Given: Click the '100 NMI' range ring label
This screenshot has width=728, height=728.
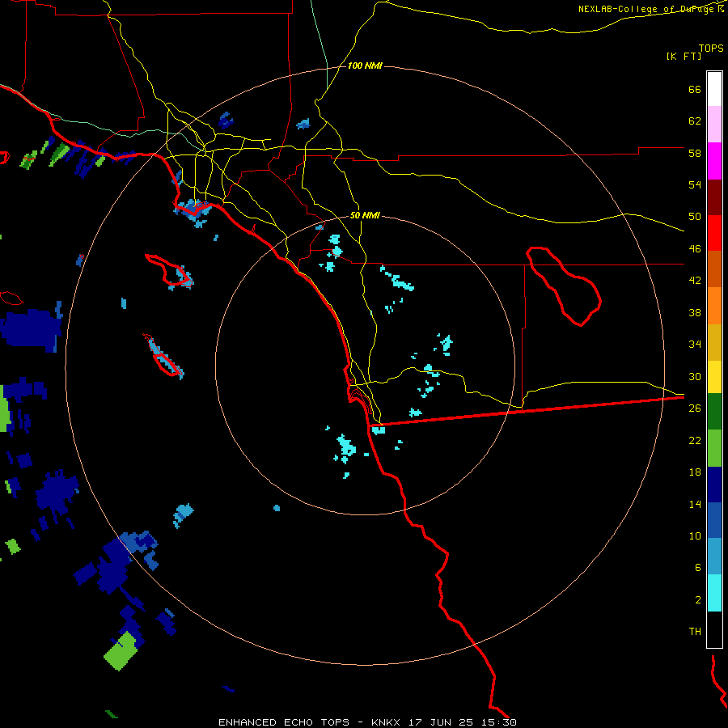Looking at the screenshot, I should (365, 66).
